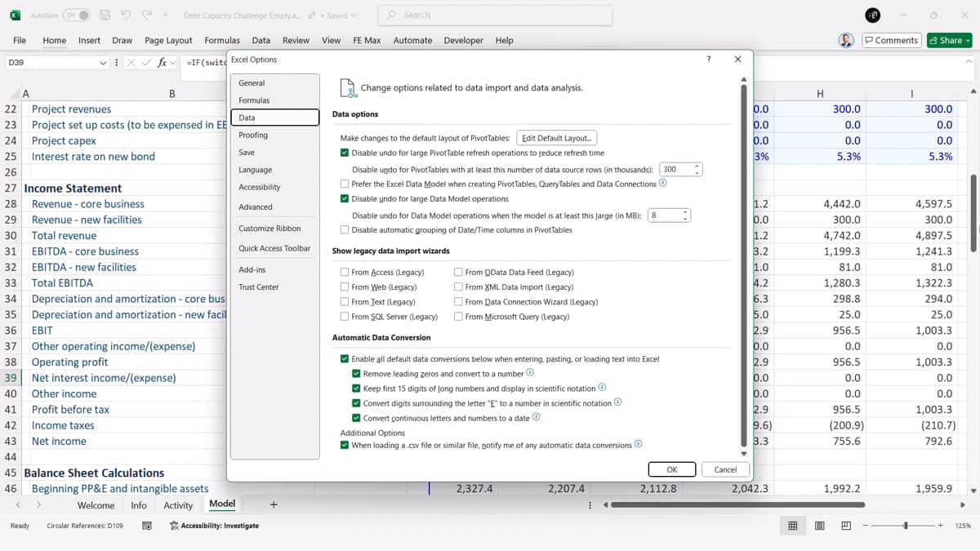Adjust the Data Model size MB spinner arrows
This screenshot has height=551, width=980.
pyautogui.click(x=685, y=215)
